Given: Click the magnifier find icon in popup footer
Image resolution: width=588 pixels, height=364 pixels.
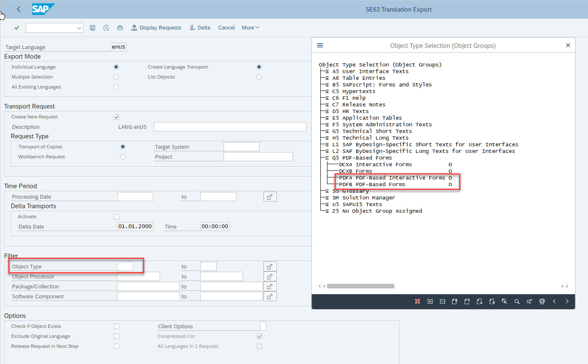Looking at the screenshot, I should tap(517, 301).
